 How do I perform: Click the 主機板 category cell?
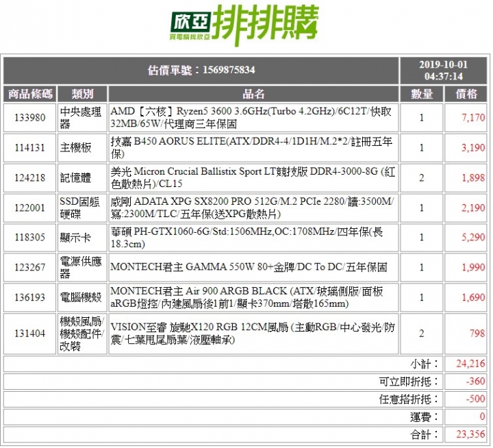[82, 147]
